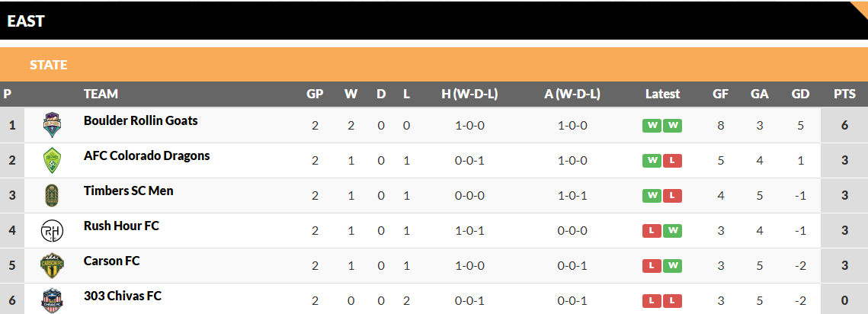Click the Boulder Rollin Goats team logo
868x314 pixels.
(52, 125)
